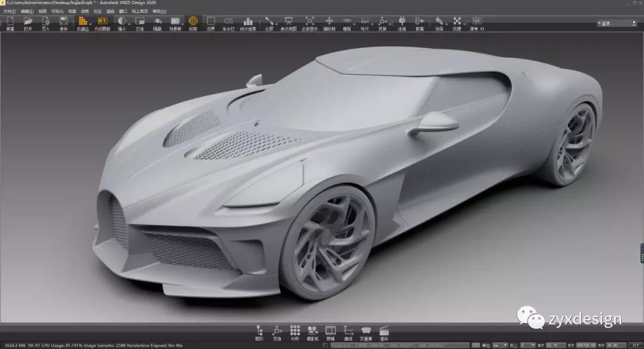Open the material (材质) editor icon
Image resolution: width=644 pixels, height=349 pixels.
click(x=294, y=329)
